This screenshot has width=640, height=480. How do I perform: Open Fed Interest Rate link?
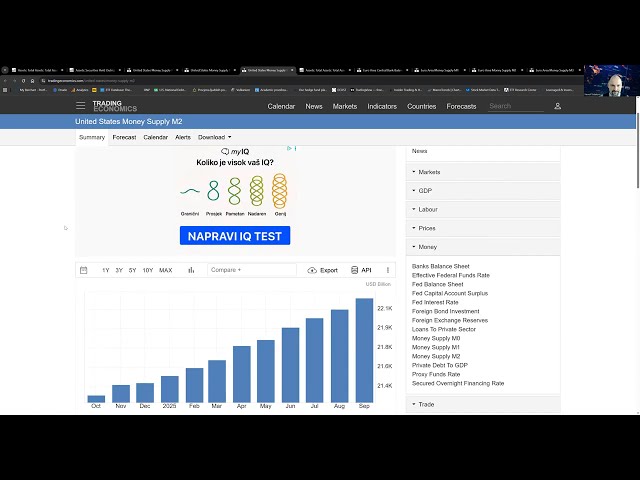tap(435, 302)
